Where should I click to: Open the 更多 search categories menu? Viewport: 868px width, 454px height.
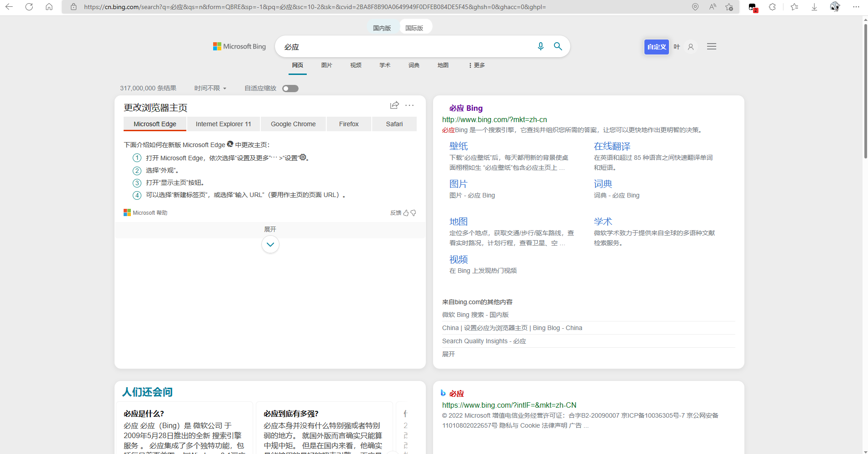pyautogui.click(x=477, y=65)
